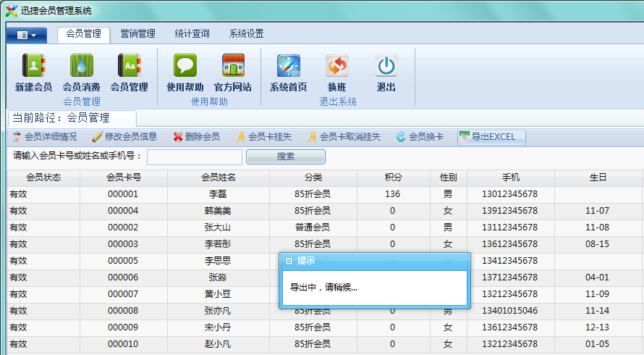This screenshot has height=355, width=644.
Task: Select member name 赵小凡
Action: coord(218,344)
